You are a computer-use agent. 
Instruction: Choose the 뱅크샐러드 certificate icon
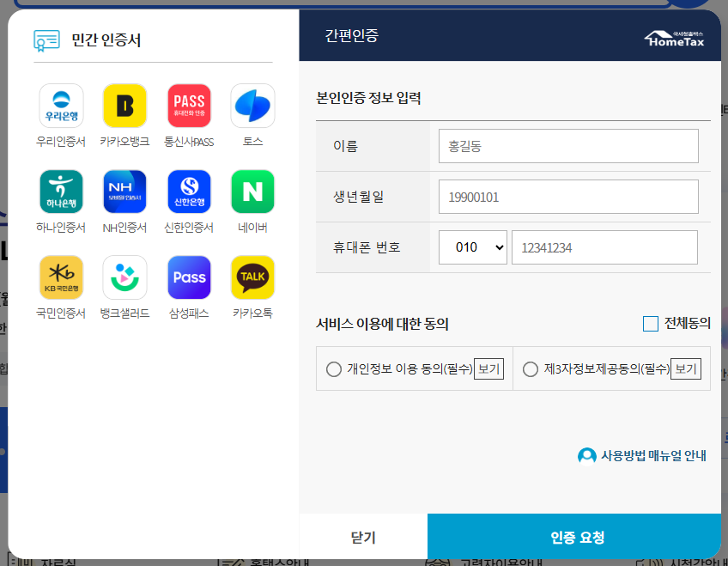click(x=124, y=277)
